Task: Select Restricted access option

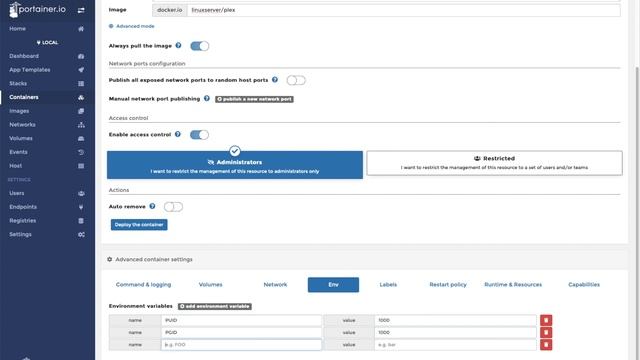Action: (494, 163)
